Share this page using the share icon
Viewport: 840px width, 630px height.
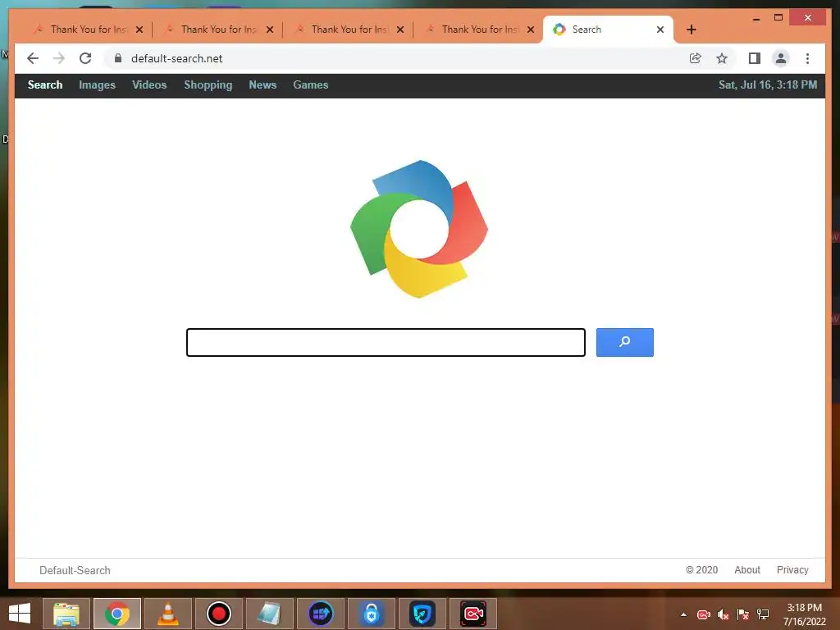click(x=696, y=58)
